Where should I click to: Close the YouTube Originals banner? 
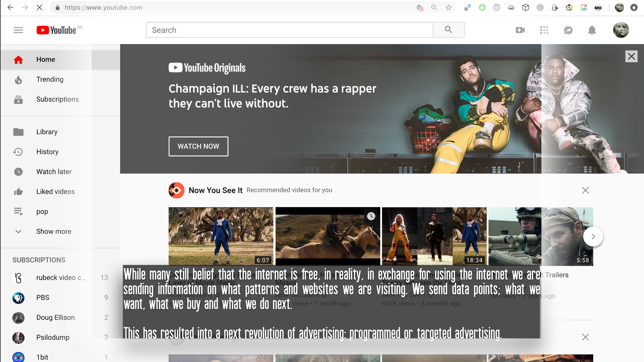[x=631, y=56]
